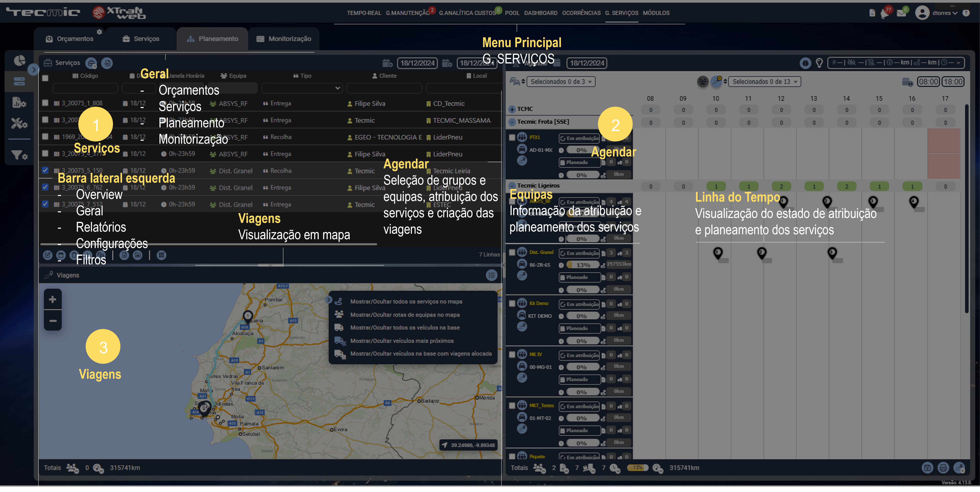Click the 08:00 start time button

click(x=928, y=81)
